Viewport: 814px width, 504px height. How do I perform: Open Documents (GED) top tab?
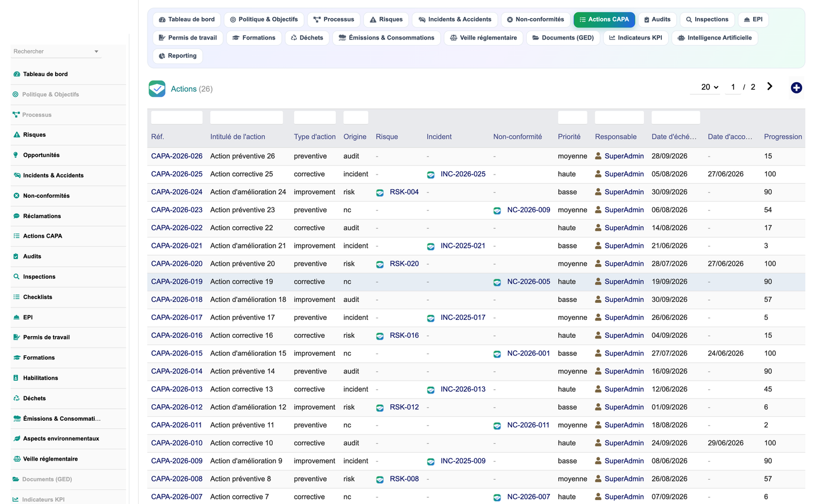[x=563, y=38]
